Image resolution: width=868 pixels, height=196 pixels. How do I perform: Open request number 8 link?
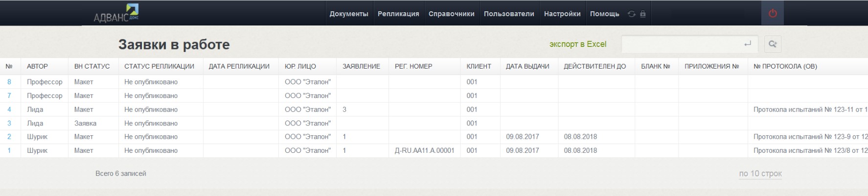point(9,82)
